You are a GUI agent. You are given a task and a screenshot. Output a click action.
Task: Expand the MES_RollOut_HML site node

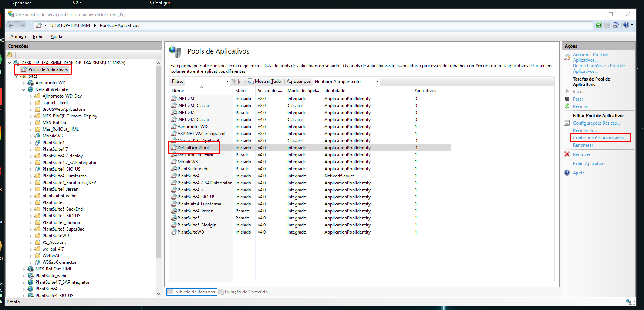[x=24, y=269]
